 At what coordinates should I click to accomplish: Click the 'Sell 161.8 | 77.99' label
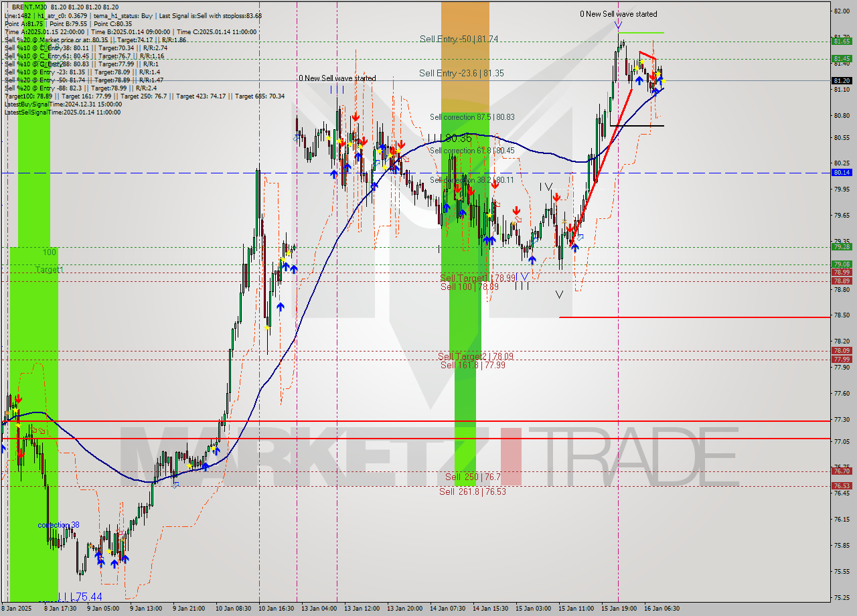coord(473,366)
